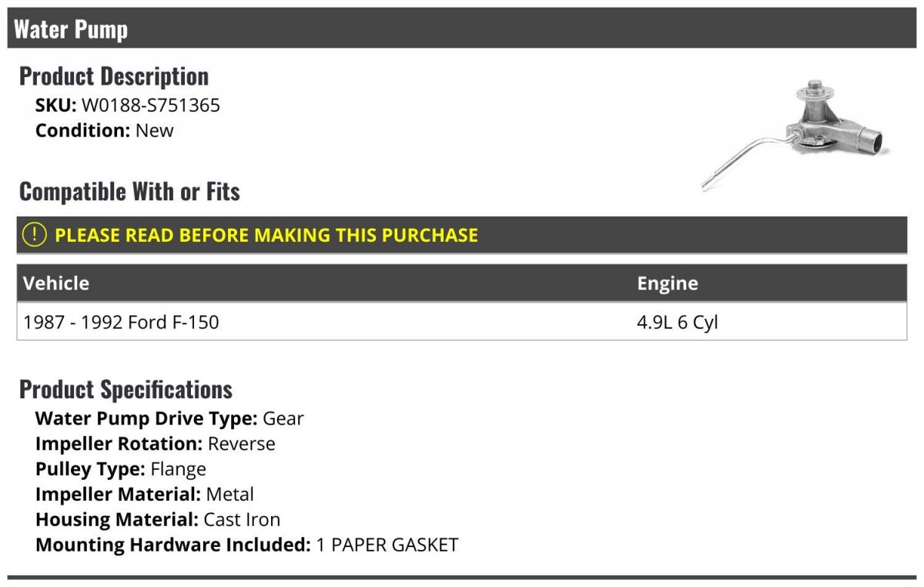Screen dimensions: 924x587
Task: Click the SKU W0188-S751365 text
Action: coord(128,106)
